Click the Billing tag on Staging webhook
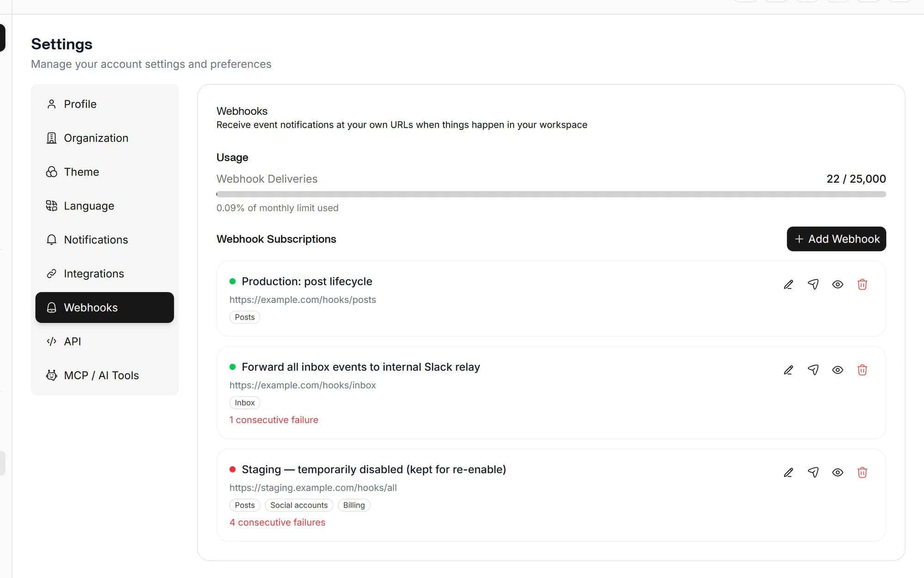The height and width of the screenshot is (578, 924). 354,505
